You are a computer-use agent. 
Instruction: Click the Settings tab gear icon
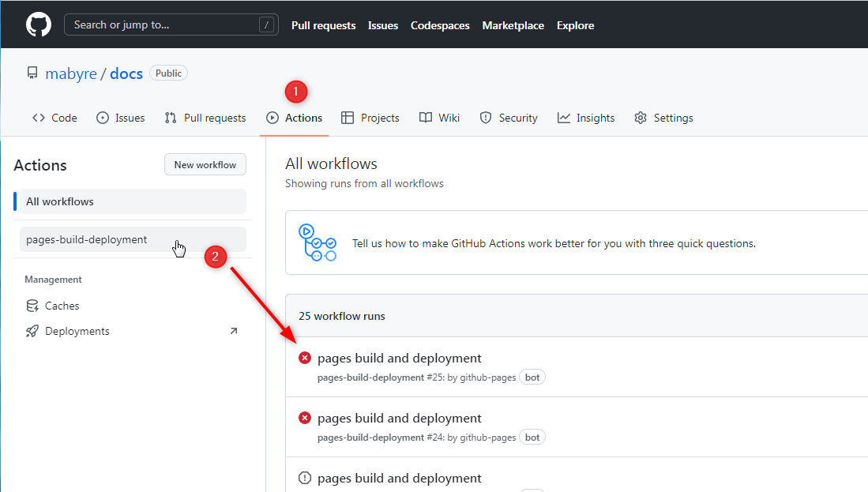[641, 118]
